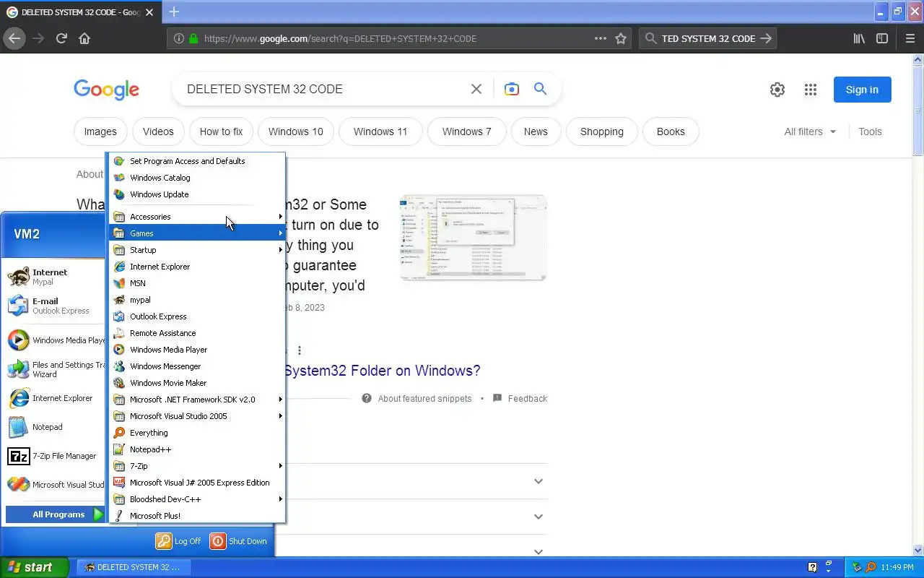Clear the Google search box with X
The width and height of the screenshot is (924, 578).
(476, 89)
